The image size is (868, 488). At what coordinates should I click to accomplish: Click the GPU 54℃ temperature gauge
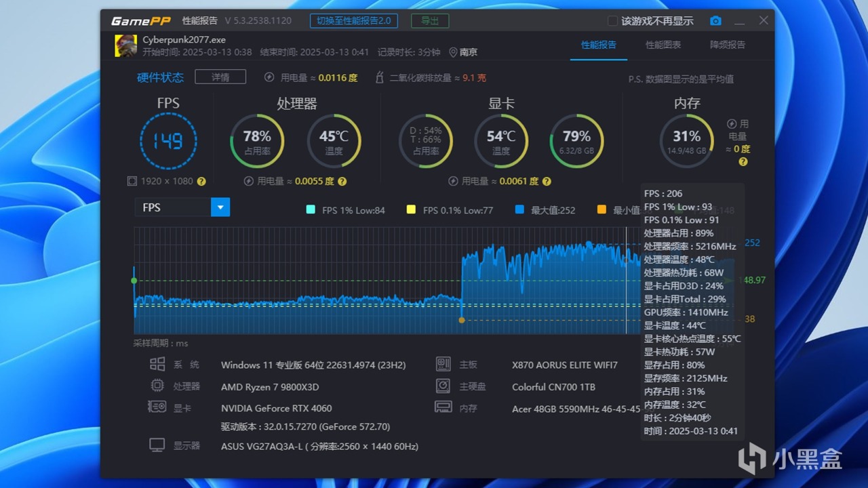coord(501,141)
